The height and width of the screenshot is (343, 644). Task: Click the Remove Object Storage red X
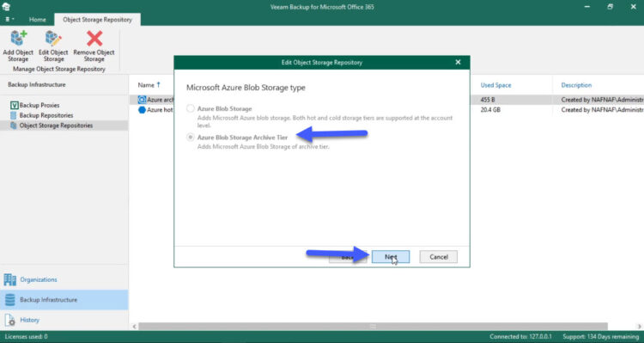point(94,38)
